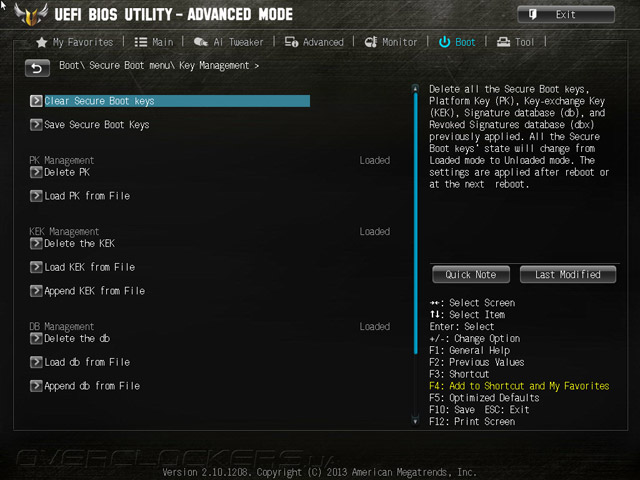Click the printer icon beside Tool
This screenshot has height=480, width=640.
pyautogui.click(x=503, y=42)
